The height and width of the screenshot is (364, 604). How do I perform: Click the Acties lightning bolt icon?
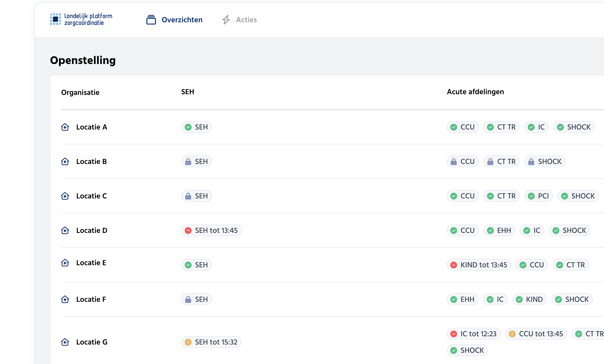226,20
